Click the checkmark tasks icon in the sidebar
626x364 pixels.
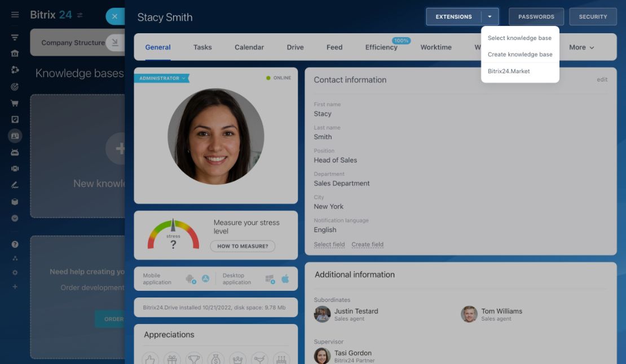tap(15, 119)
